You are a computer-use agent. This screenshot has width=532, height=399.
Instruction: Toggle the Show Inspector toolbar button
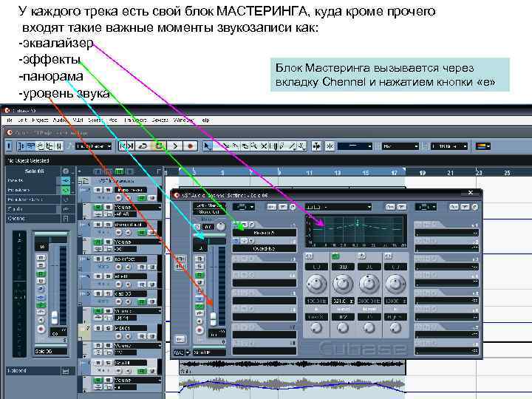click(x=21, y=146)
